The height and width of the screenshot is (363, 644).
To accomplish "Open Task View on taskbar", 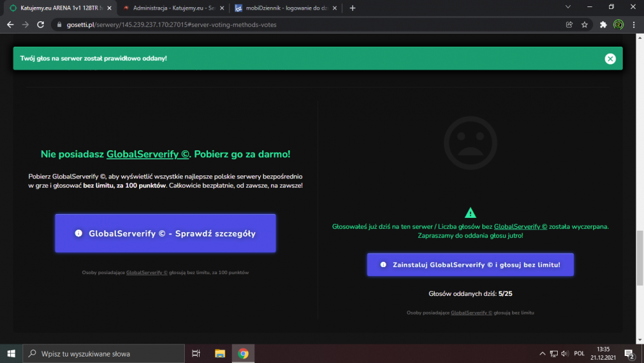I will 196,353.
